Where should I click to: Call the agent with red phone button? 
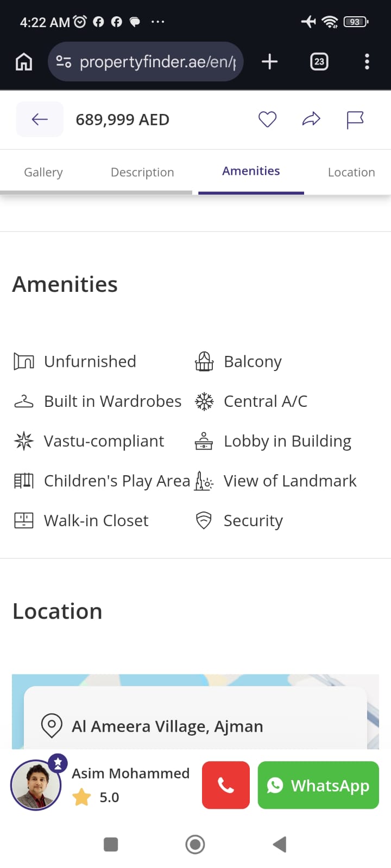[x=225, y=785]
